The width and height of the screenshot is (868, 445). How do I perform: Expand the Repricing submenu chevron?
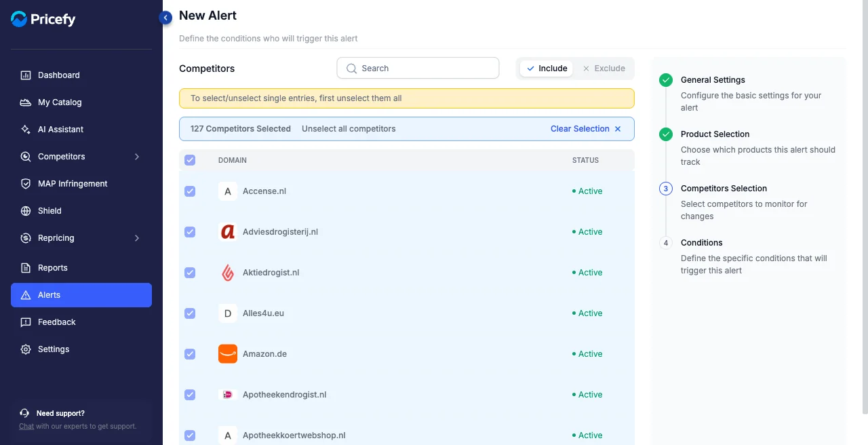[137, 238]
